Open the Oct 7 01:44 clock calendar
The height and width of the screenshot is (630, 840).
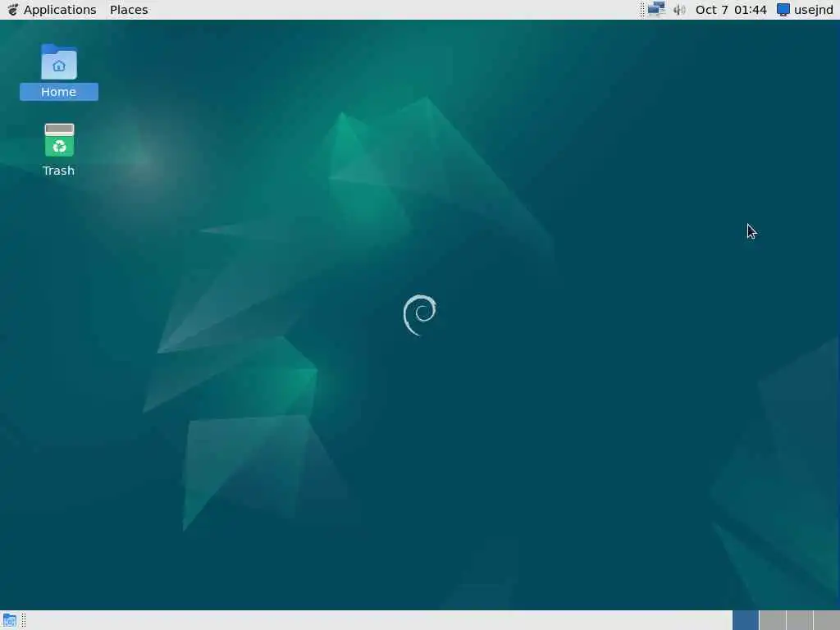[731, 10]
